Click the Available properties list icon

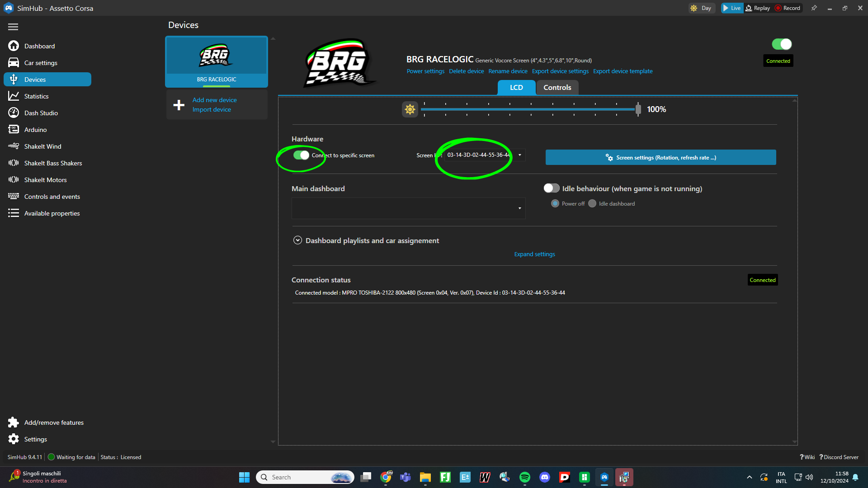point(14,213)
